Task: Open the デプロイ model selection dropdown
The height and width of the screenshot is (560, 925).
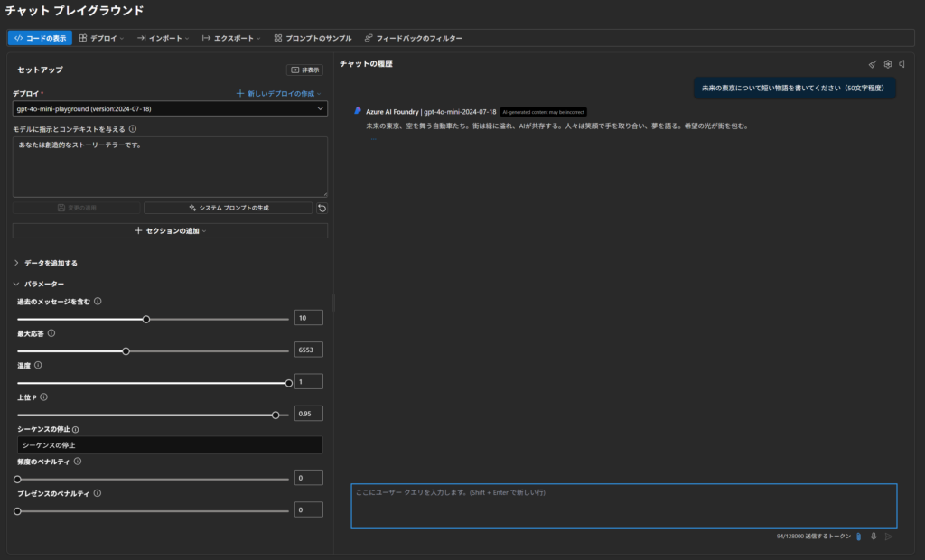Action: tap(170, 108)
